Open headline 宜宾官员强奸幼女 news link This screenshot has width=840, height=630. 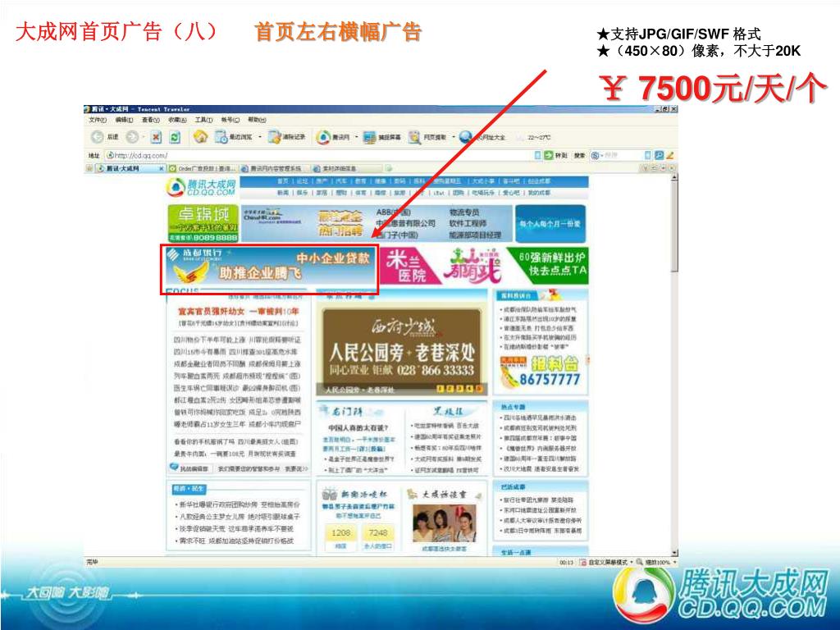(x=239, y=311)
